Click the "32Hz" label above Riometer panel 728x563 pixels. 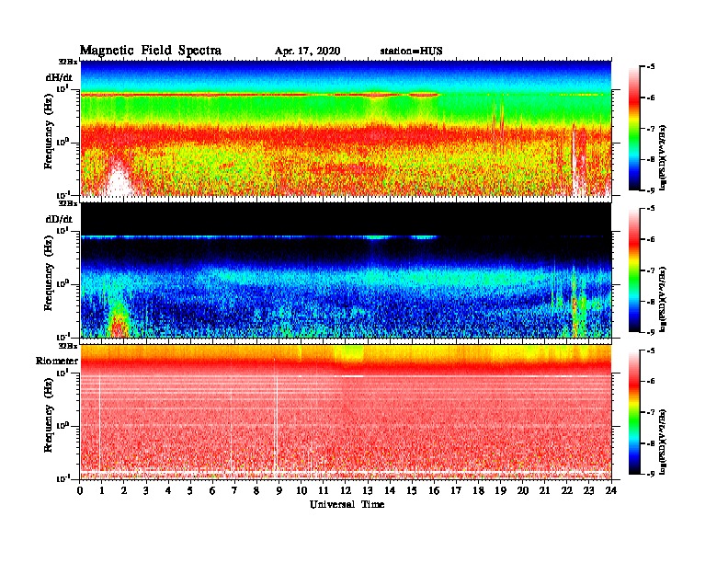point(68,346)
